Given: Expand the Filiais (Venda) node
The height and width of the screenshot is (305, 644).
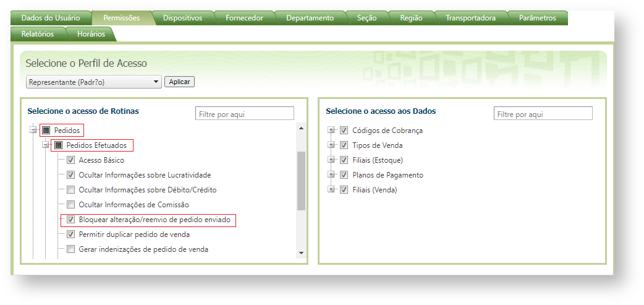Looking at the screenshot, I should click(331, 190).
